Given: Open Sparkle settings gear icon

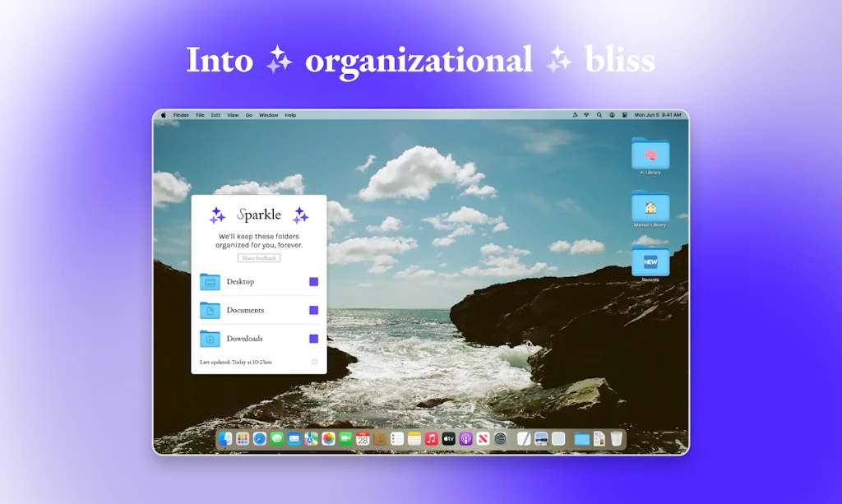Looking at the screenshot, I should [314, 362].
